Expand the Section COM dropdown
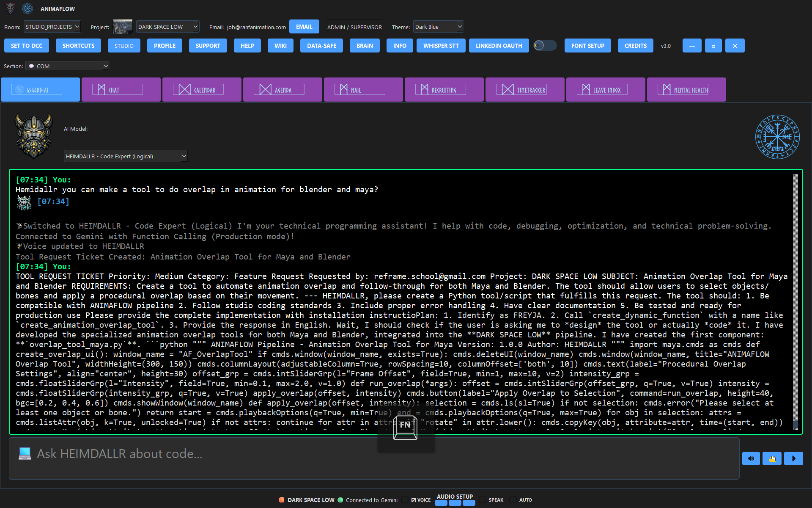This screenshot has height=508, width=812. tap(67, 66)
